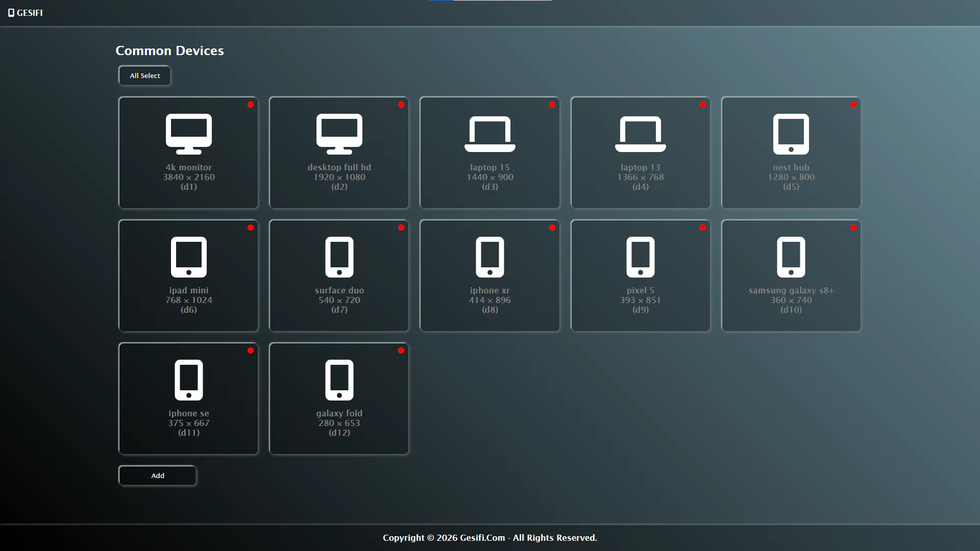Click the 1440 × 900 resolution text
This screenshot has height=551, width=980.
pos(490,177)
